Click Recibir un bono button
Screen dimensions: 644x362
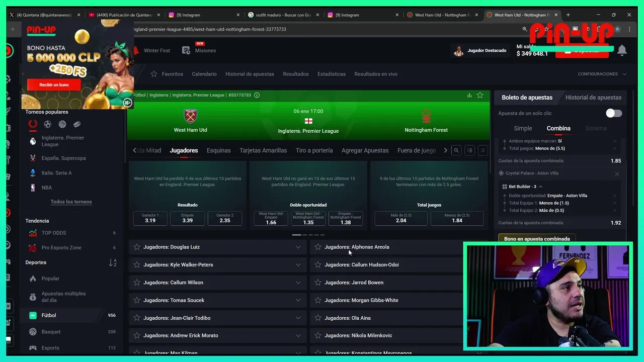[x=54, y=84]
